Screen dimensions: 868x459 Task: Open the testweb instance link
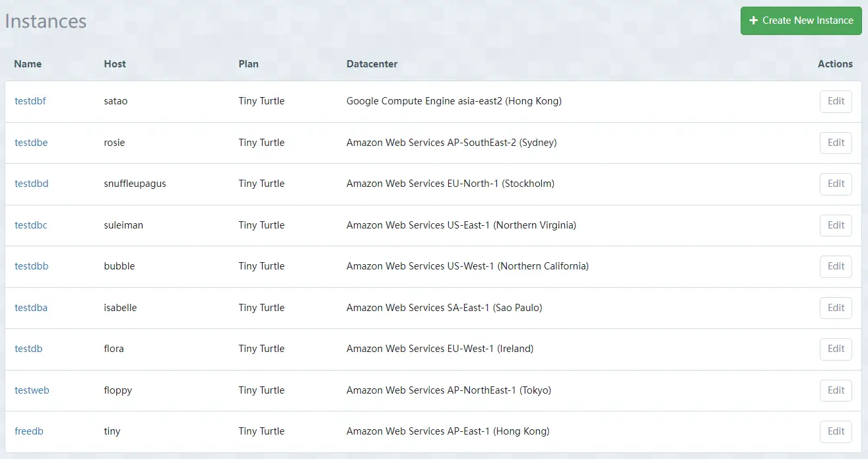coord(32,390)
